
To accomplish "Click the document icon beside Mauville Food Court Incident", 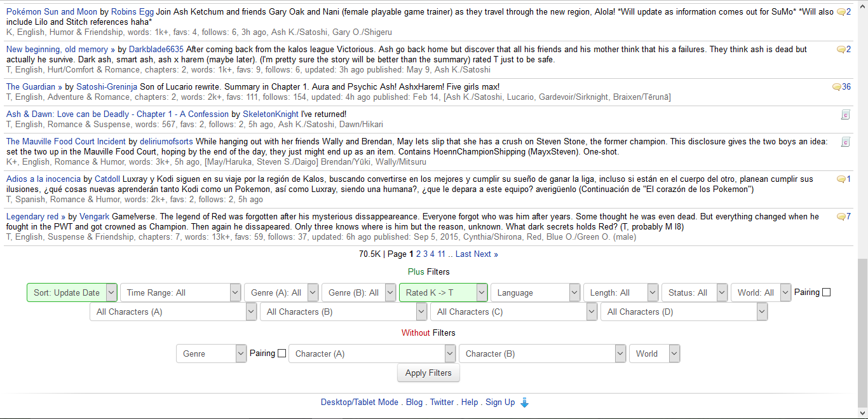I will click(845, 142).
